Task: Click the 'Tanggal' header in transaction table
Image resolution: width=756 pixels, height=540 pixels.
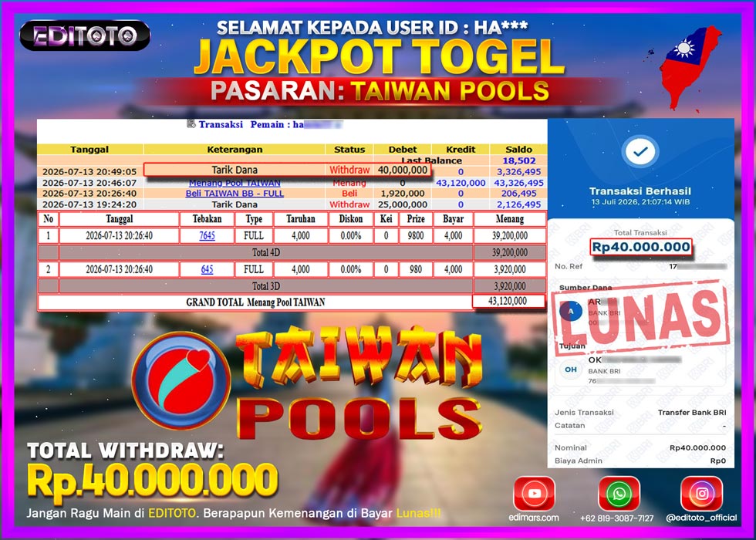Action: coord(89,150)
